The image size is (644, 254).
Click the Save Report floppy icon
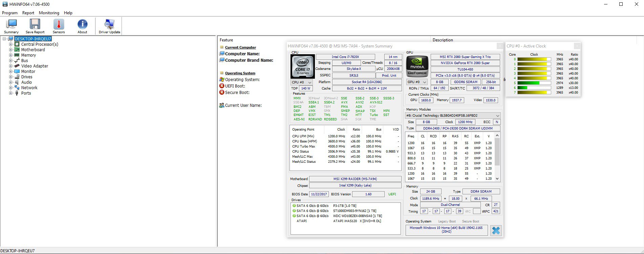click(35, 24)
